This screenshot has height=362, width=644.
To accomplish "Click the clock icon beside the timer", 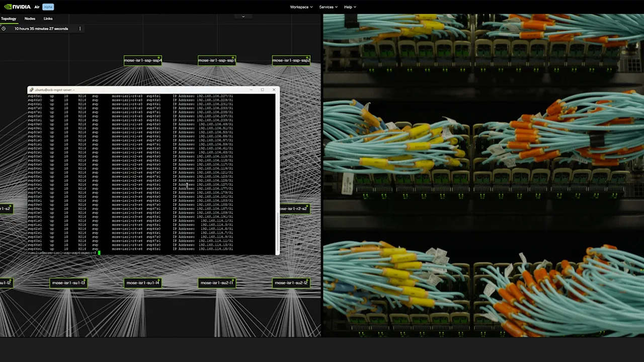I will 4,29.
